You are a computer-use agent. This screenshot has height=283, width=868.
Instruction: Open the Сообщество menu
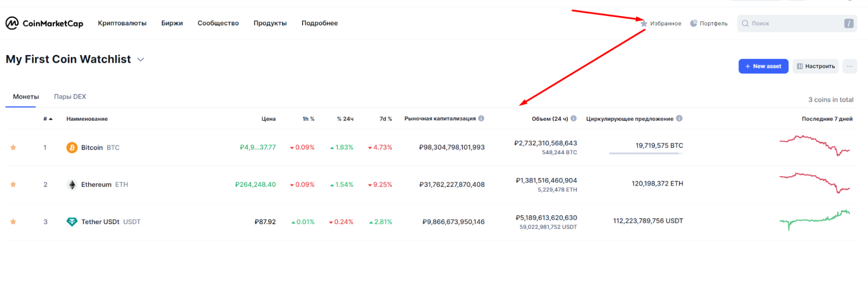tap(218, 23)
